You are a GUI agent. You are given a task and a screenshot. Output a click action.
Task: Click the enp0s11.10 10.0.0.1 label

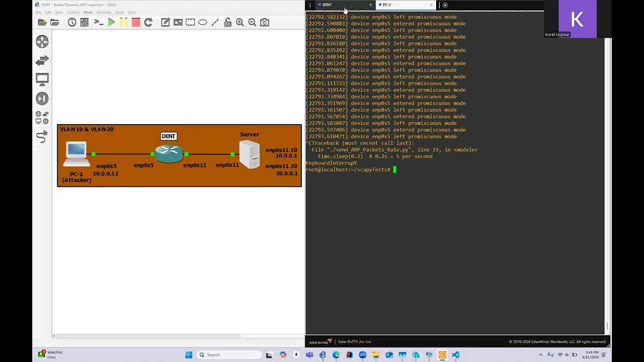pyautogui.click(x=281, y=153)
